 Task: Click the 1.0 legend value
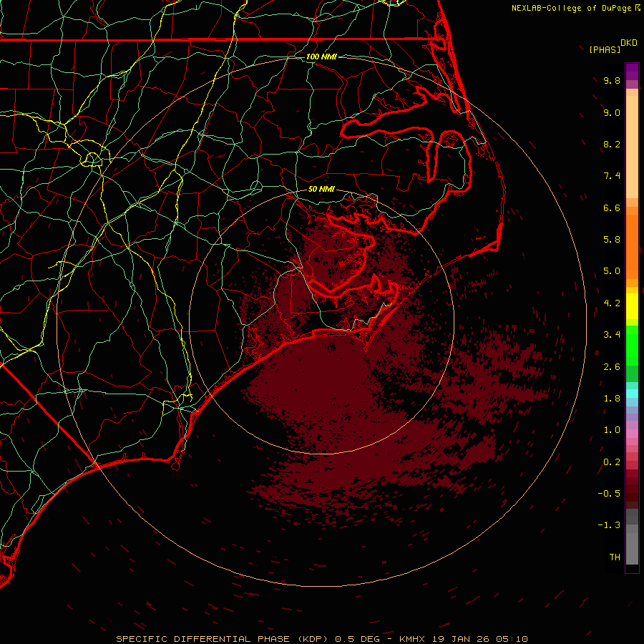tap(612, 430)
